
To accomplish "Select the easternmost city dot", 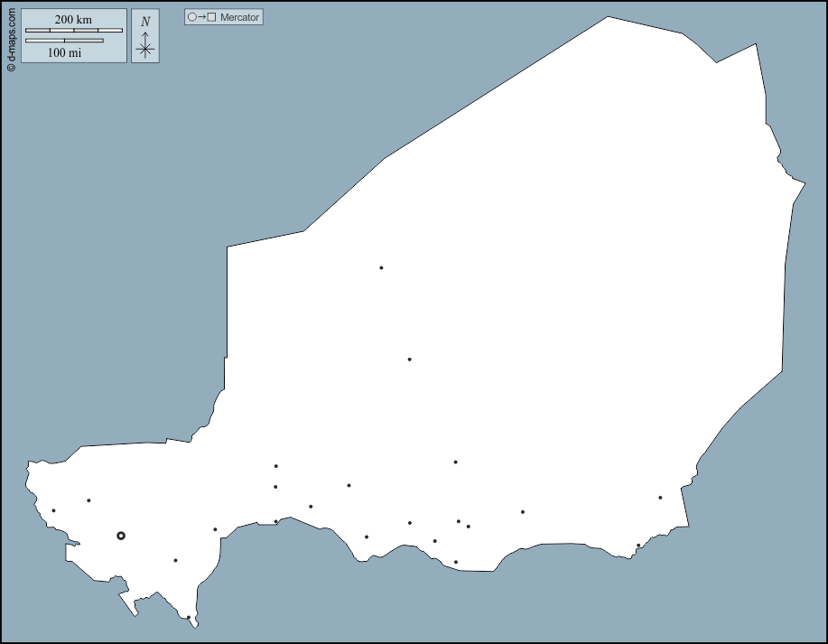I will pos(660,498).
